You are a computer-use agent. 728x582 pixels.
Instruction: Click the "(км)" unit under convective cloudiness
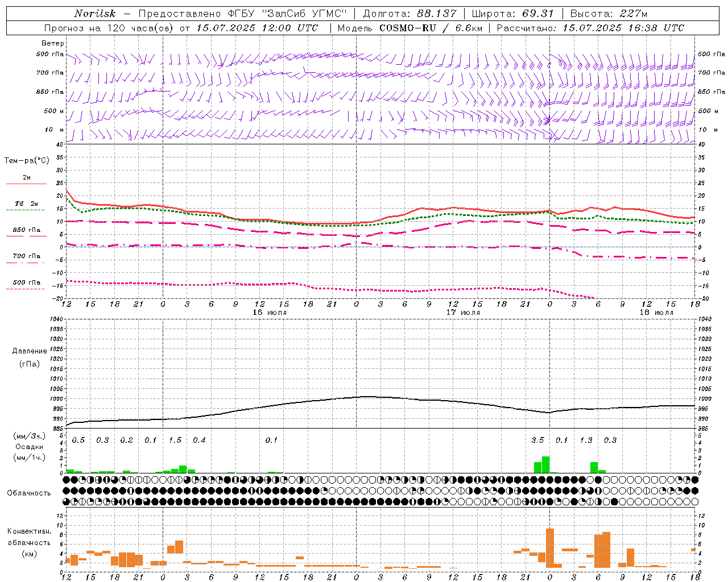[x=30, y=554]
